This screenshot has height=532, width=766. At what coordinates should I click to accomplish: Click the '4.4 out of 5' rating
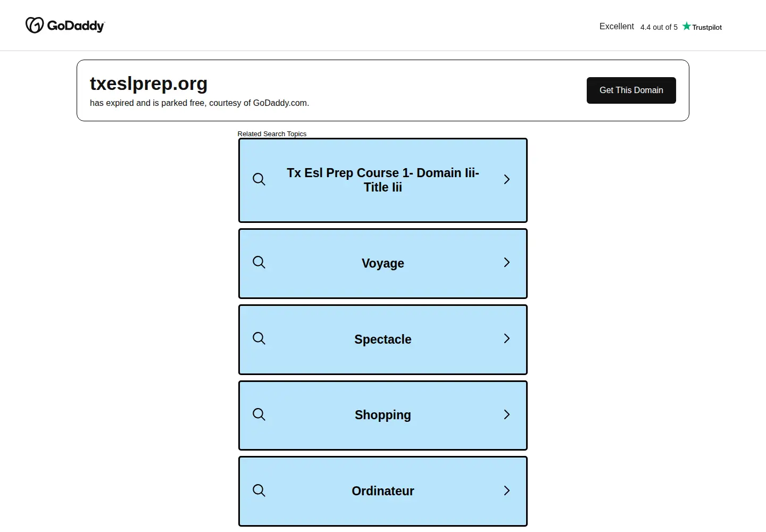[x=659, y=27]
